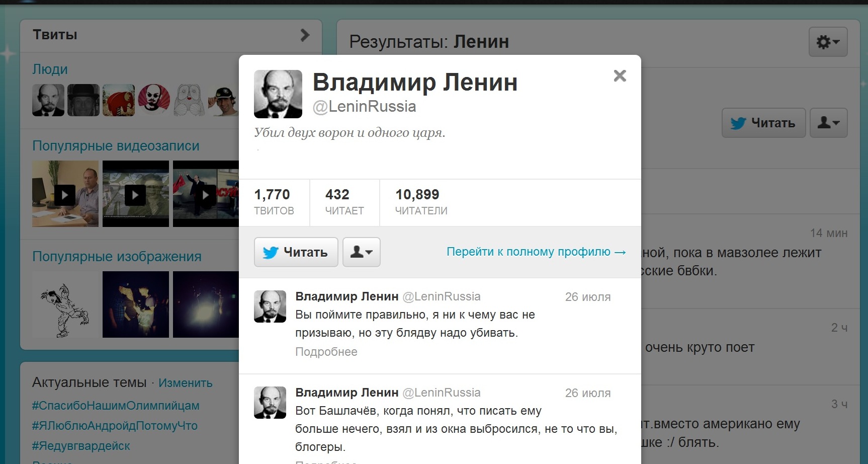Image resolution: width=868 pixels, height=464 pixels.
Task: Open the 1,770 ТВИТОВ stat
Action: pos(274,202)
